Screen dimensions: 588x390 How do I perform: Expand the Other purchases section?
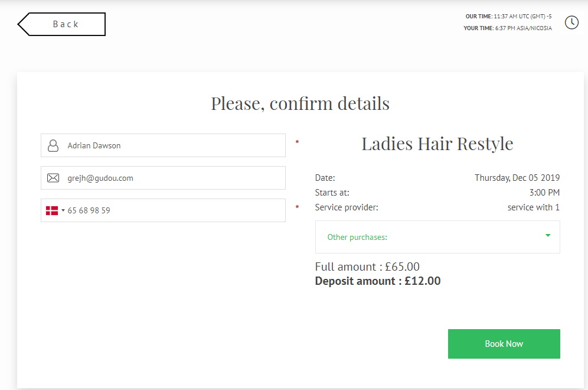click(x=437, y=237)
